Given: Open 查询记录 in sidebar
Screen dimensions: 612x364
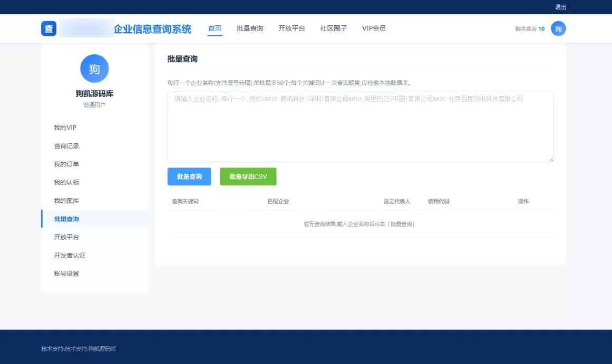Looking at the screenshot, I should [94, 146].
